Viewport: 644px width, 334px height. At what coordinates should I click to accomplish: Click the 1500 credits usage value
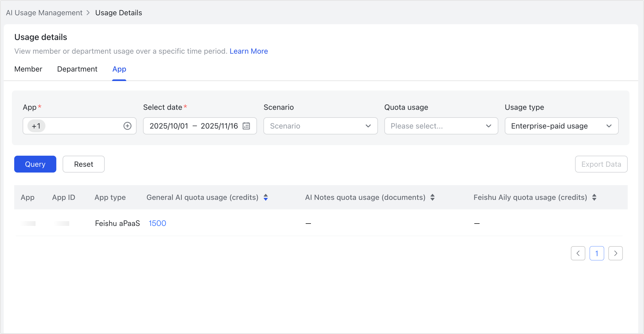[x=157, y=223]
